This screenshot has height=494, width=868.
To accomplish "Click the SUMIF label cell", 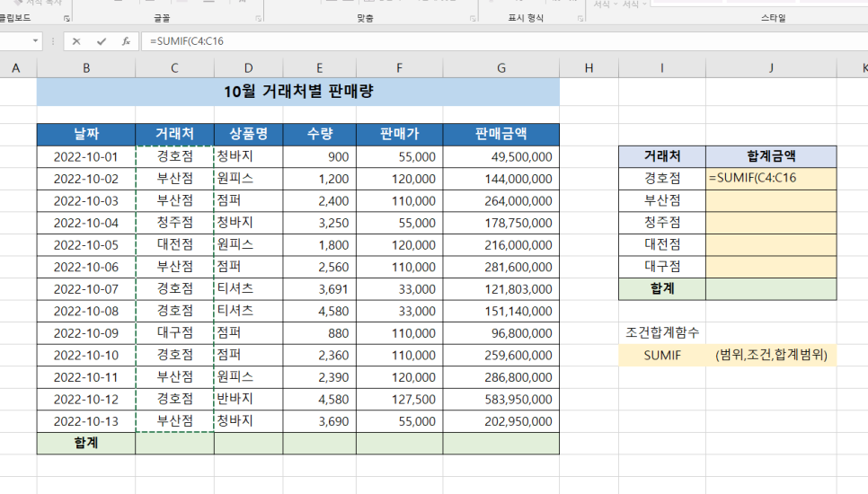I will (662, 355).
